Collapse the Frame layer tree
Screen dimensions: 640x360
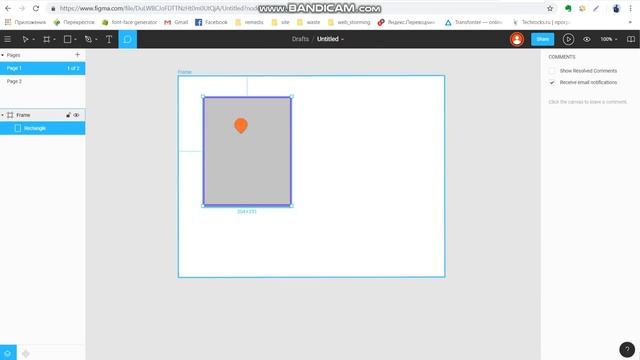(2, 115)
